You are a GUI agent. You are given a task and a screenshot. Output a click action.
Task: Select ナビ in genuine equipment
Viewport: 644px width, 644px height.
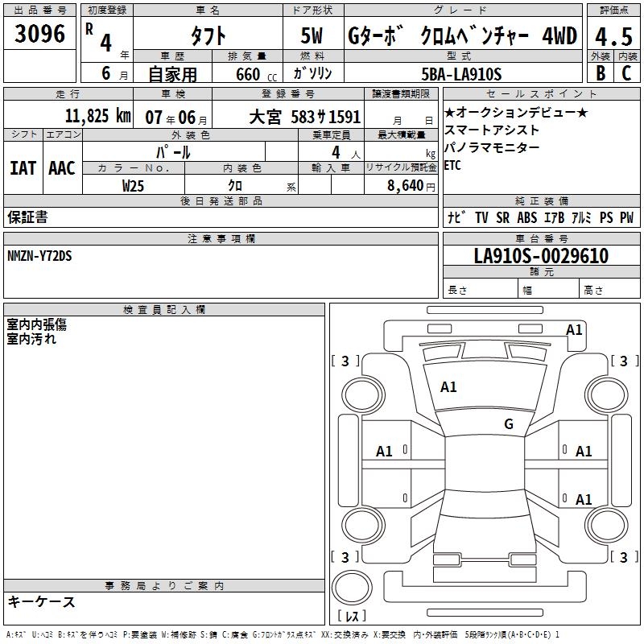[456, 217]
